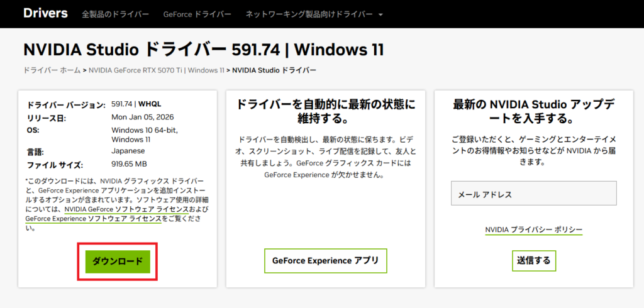Click the ドライバーを自動的に最新の状態に維持する heading
Image resolution: width=644 pixels, height=308 pixels.
point(325,111)
